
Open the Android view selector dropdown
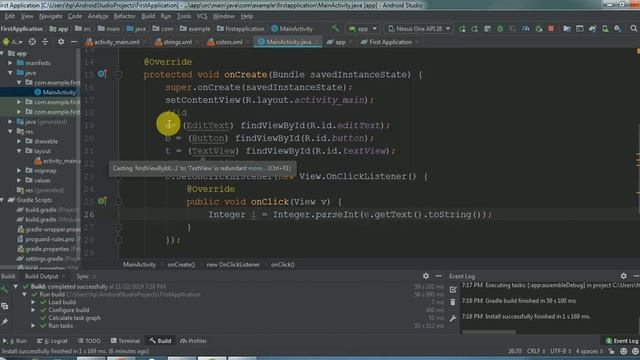point(12,42)
